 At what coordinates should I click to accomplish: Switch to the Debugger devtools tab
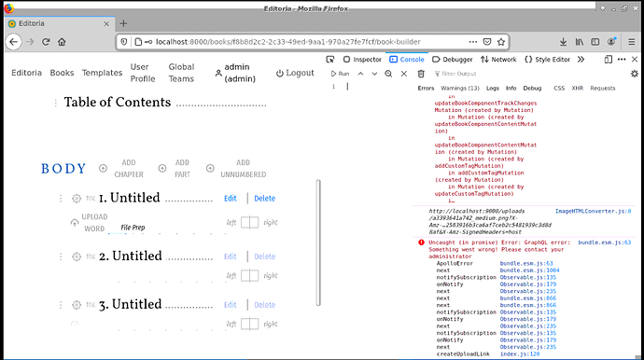(x=453, y=60)
